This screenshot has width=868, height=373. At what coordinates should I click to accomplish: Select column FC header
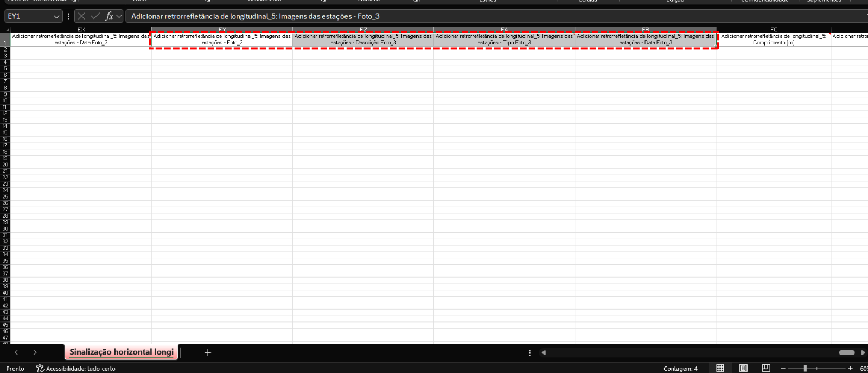click(x=774, y=30)
